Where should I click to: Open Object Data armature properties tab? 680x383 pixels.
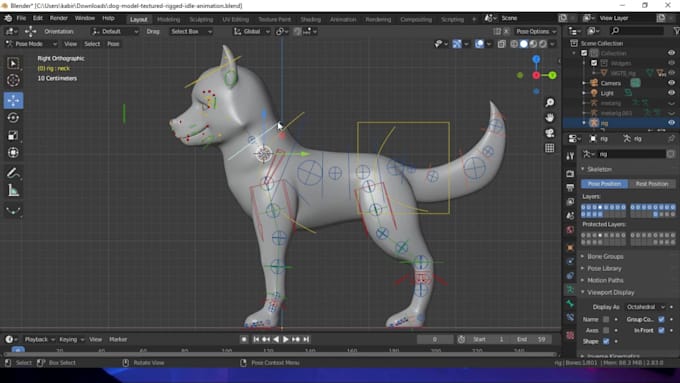coord(570,289)
